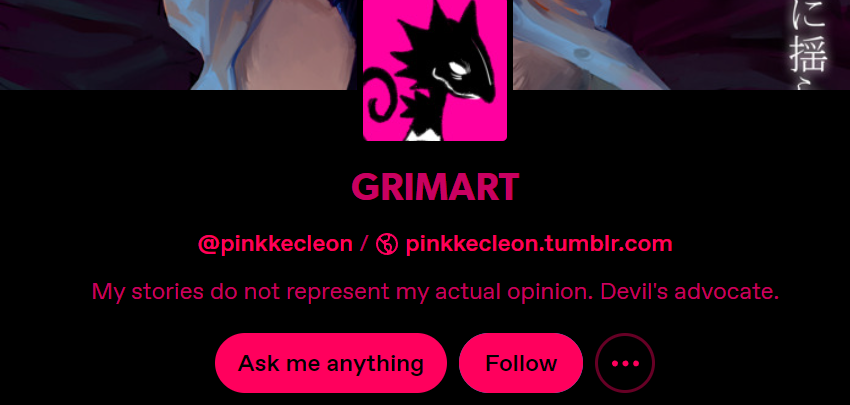Viewport: 850px width, 405px height.
Task: Open the Ask me anything form
Action: pos(331,363)
